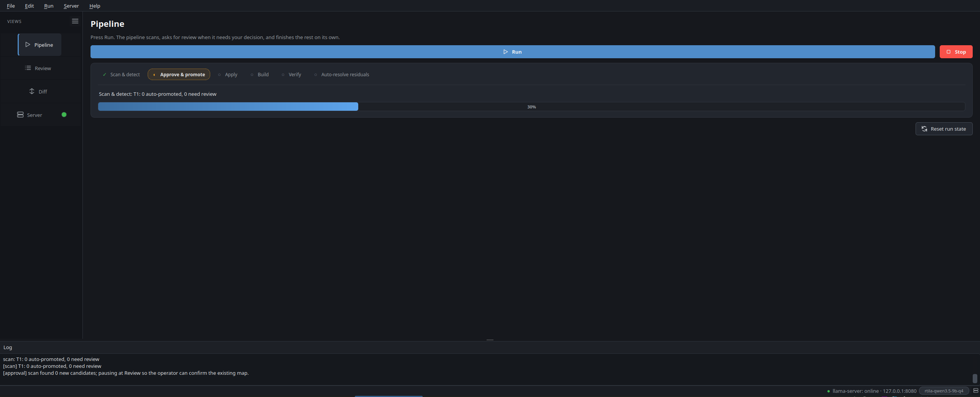Click the Review list icon
Image resolution: width=980 pixels, height=397 pixels.
28,68
